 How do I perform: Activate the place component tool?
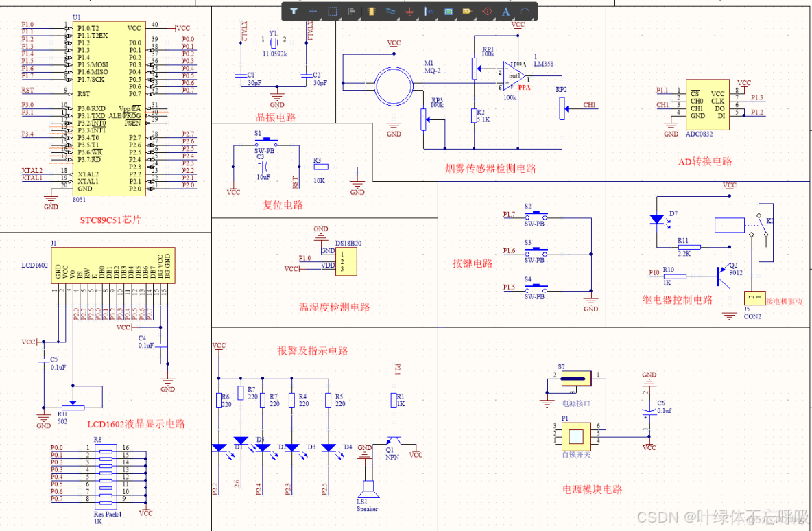click(x=371, y=12)
